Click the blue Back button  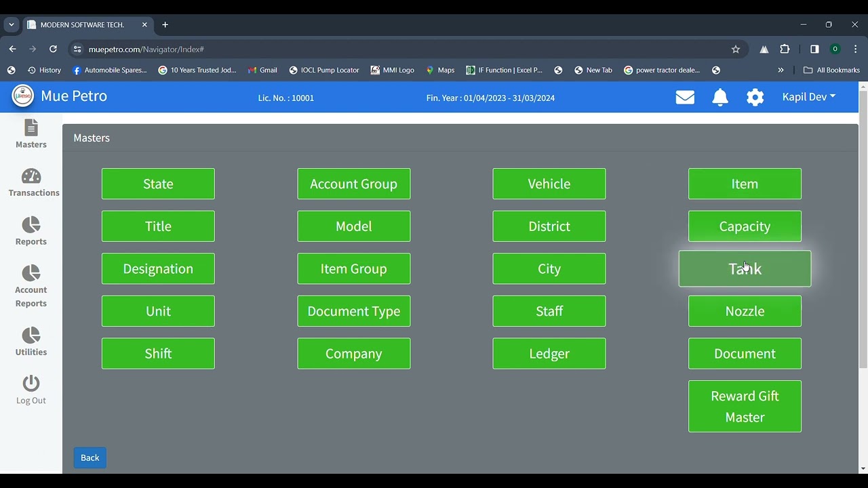click(x=90, y=457)
